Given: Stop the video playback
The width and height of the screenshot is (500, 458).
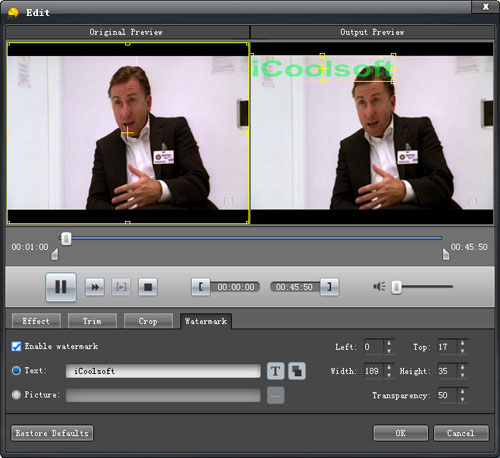Looking at the screenshot, I should point(148,287).
